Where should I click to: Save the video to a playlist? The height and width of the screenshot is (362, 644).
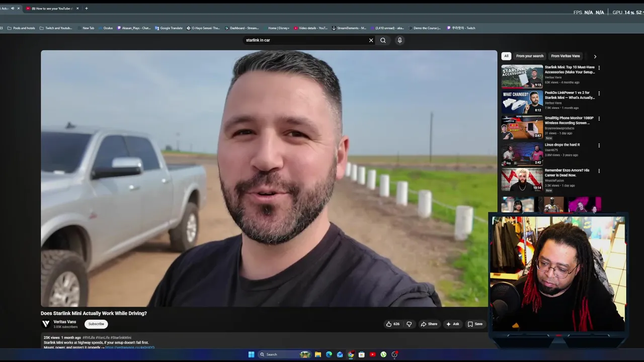tap(475, 324)
